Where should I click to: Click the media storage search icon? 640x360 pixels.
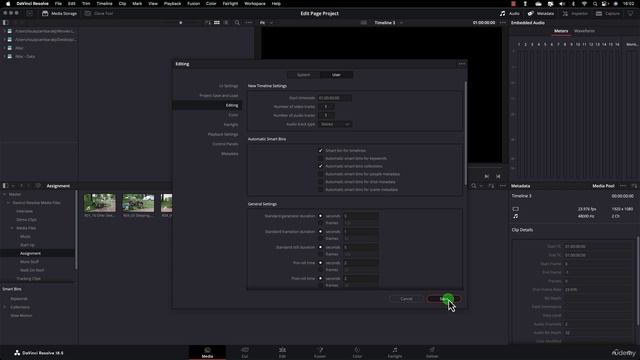[x=237, y=22]
